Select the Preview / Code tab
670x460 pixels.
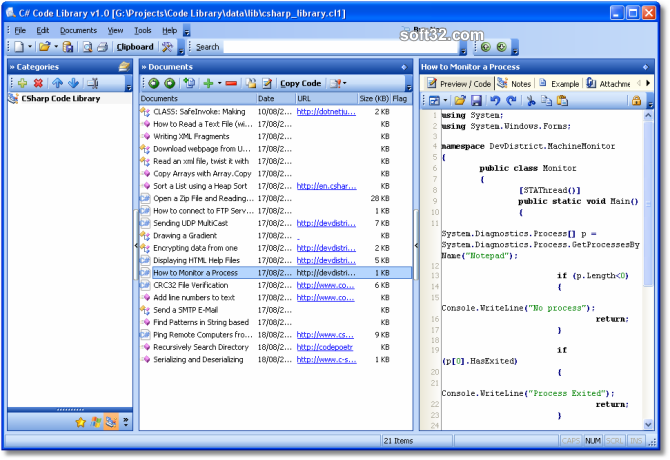click(x=459, y=84)
